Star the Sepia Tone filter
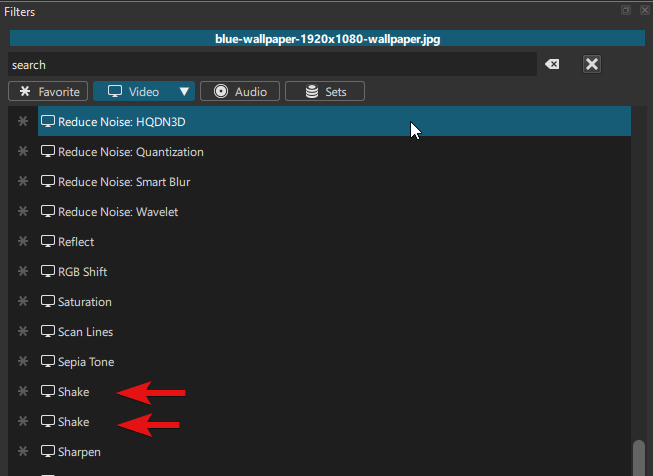The height and width of the screenshot is (476, 653). click(23, 361)
